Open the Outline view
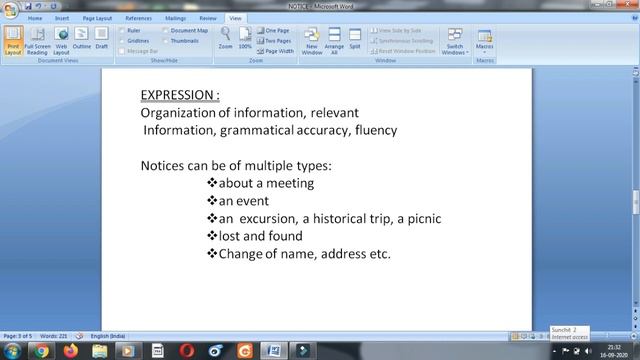Viewport: 640px width, 360px height. pyautogui.click(x=82, y=39)
